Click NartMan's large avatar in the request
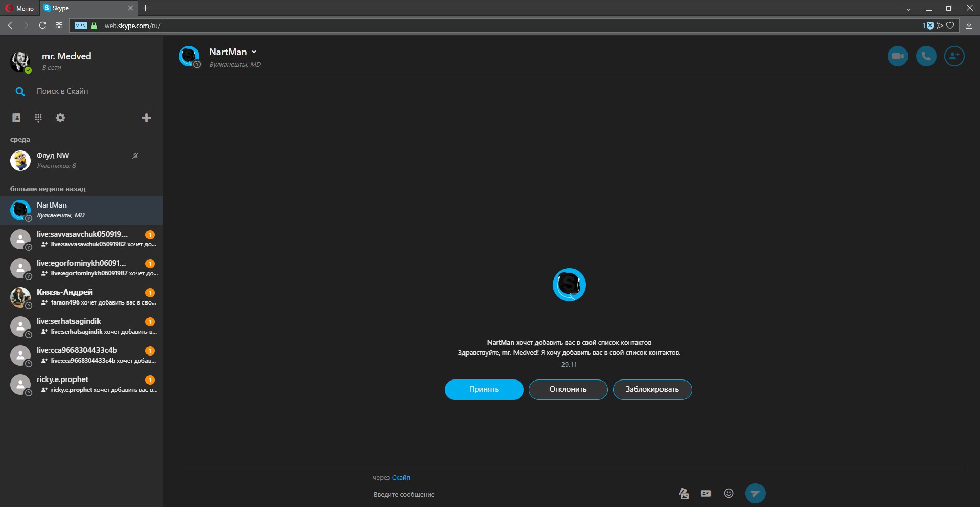 pyautogui.click(x=569, y=285)
